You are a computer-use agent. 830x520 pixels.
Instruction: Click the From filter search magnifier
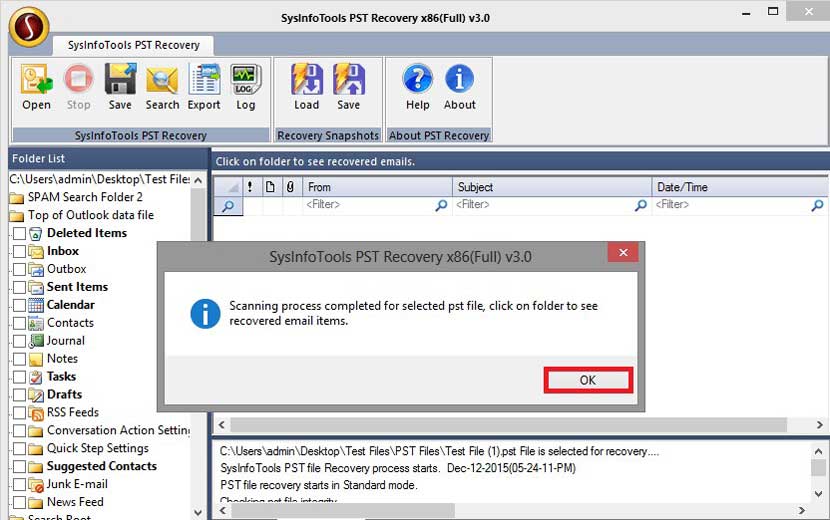[441, 205]
